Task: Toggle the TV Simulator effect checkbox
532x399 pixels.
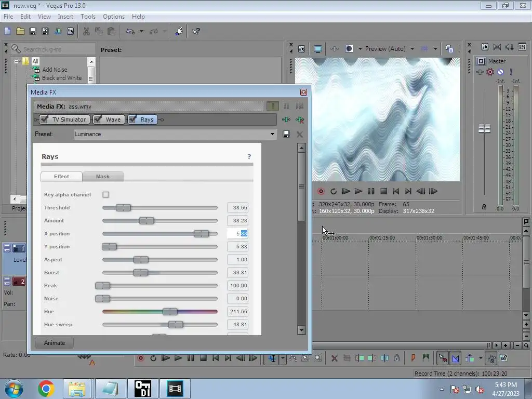Action: point(45,119)
